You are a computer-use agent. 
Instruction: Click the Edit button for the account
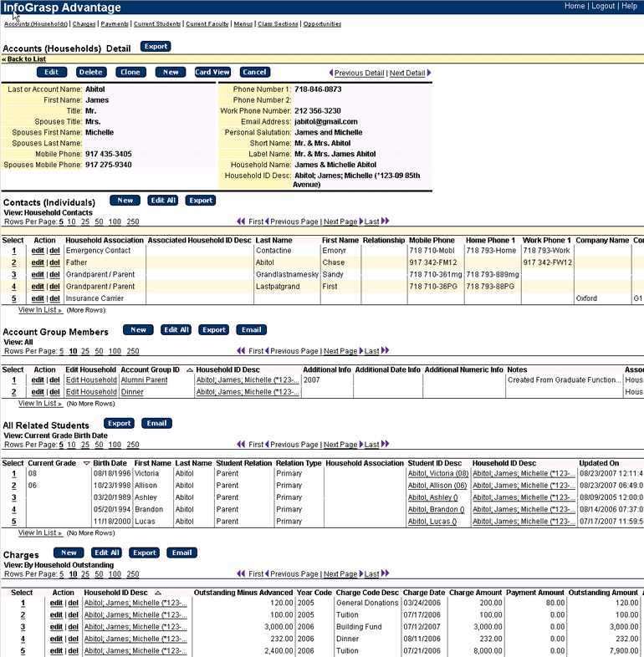point(52,72)
